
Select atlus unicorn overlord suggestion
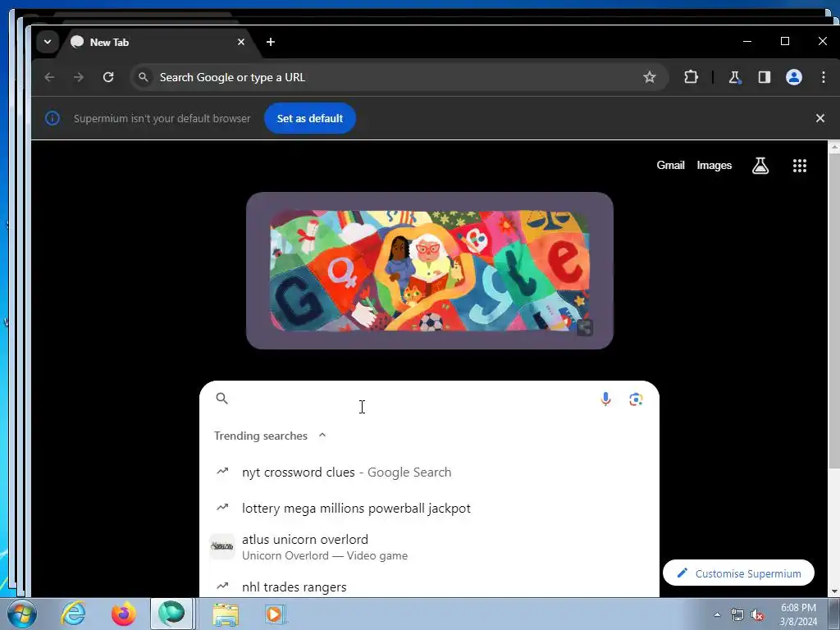click(x=429, y=547)
